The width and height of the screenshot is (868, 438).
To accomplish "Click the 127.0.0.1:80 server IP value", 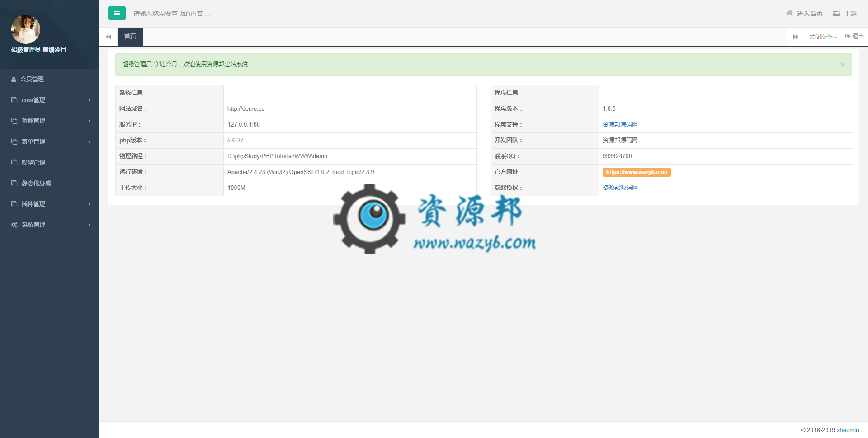I will pos(244,124).
